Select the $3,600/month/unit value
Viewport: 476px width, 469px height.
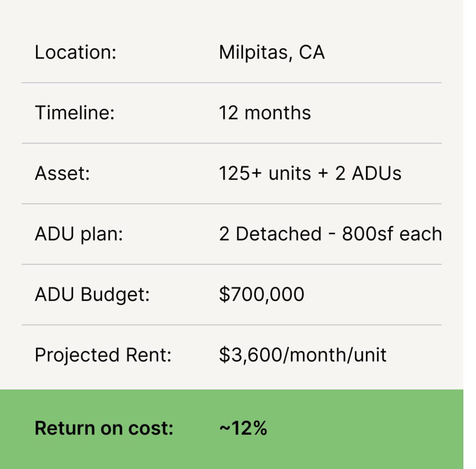point(302,355)
